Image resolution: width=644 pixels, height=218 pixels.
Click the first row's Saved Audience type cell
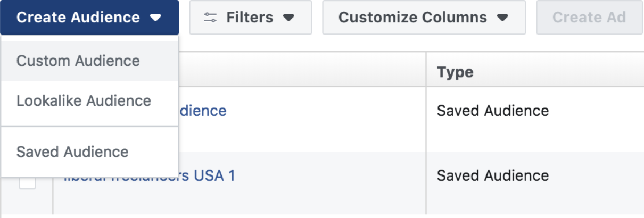493,111
